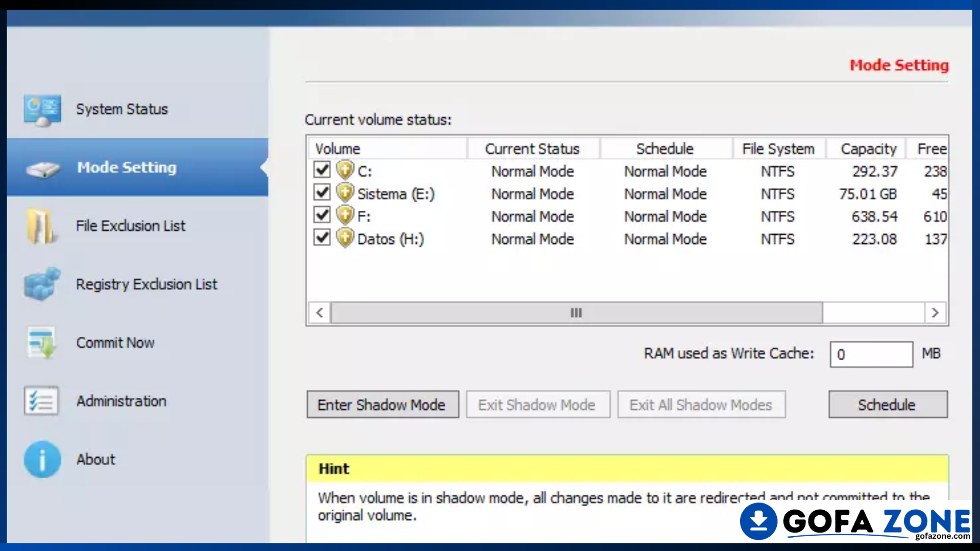Select the C: volume row name
Screen dimensions: 980x551
pyautogui.click(x=364, y=171)
